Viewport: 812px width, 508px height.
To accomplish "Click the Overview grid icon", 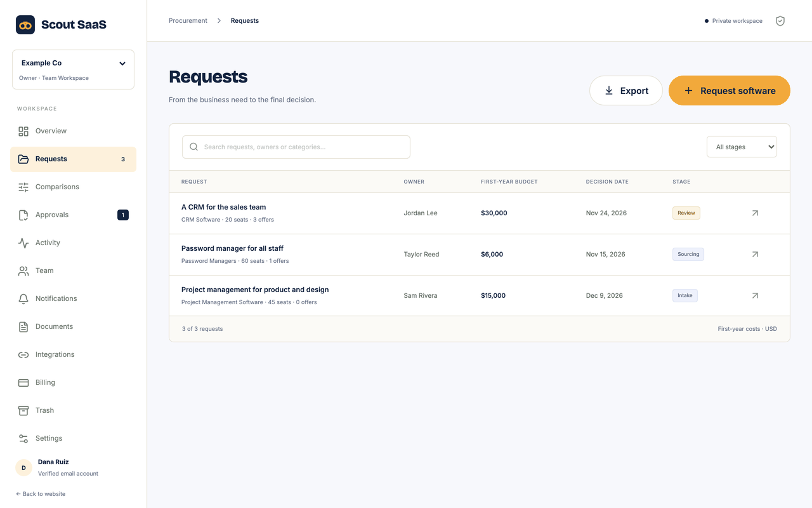I will [x=23, y=131].
